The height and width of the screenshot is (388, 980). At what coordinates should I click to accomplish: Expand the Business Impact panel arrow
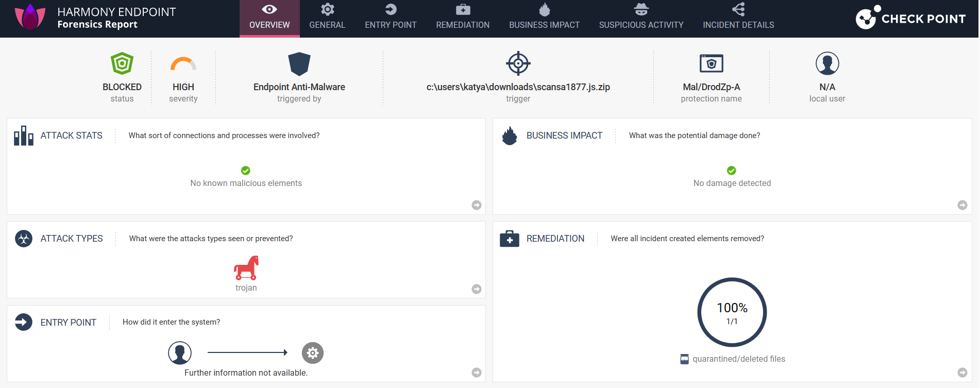click(962, 205)
